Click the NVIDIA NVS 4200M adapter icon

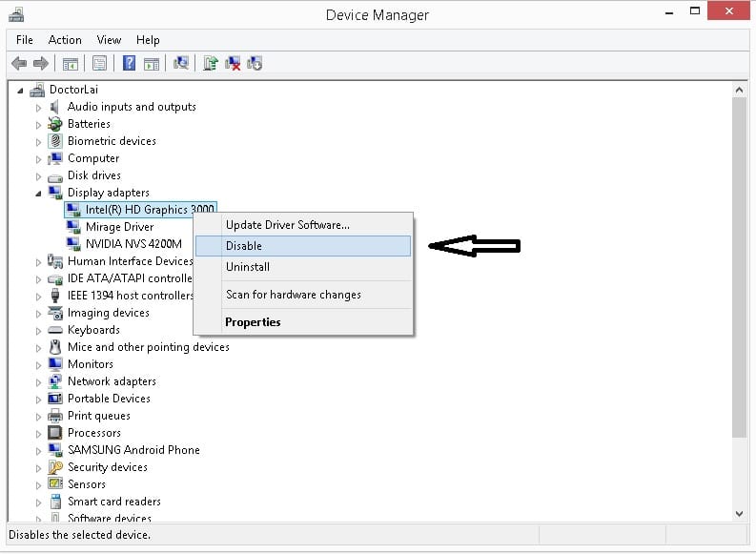click(x=73, y=244)
